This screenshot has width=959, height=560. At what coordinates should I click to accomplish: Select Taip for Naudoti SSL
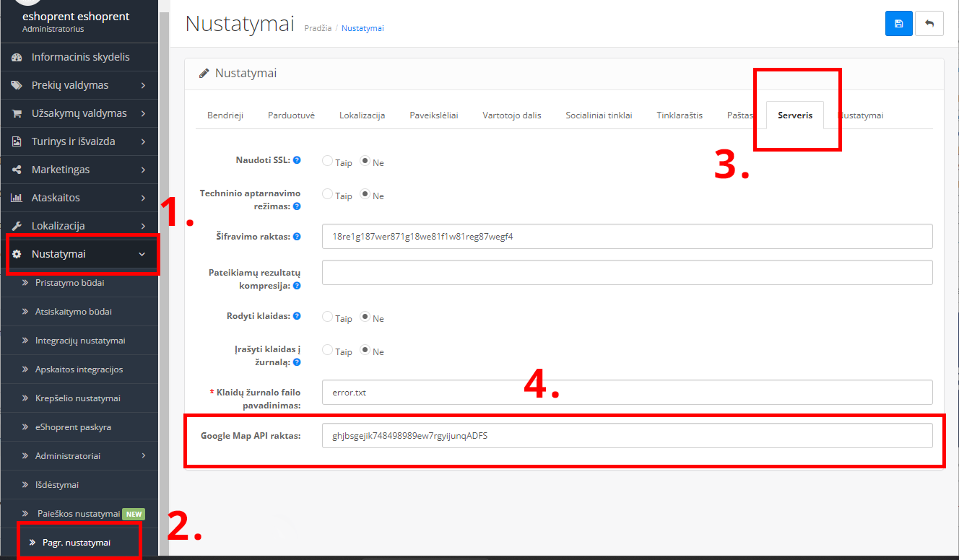pyautogui.click(x=327, y=161)
